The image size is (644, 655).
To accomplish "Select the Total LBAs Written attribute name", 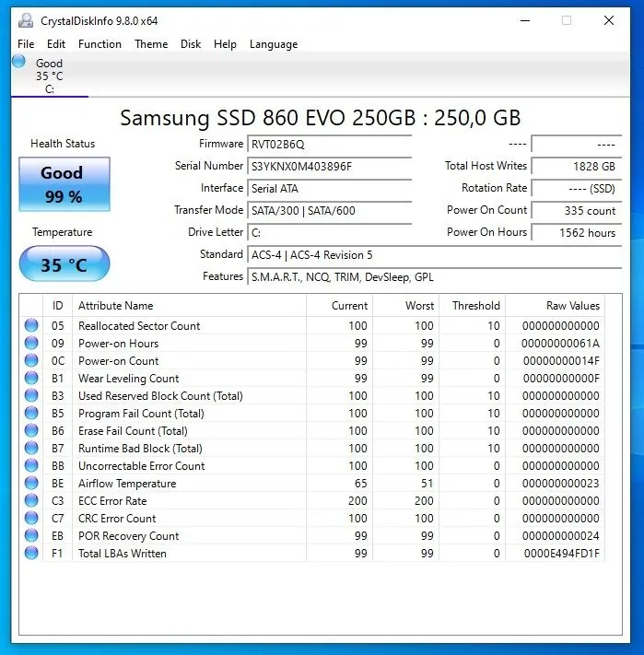I will (x=123, y=554).
